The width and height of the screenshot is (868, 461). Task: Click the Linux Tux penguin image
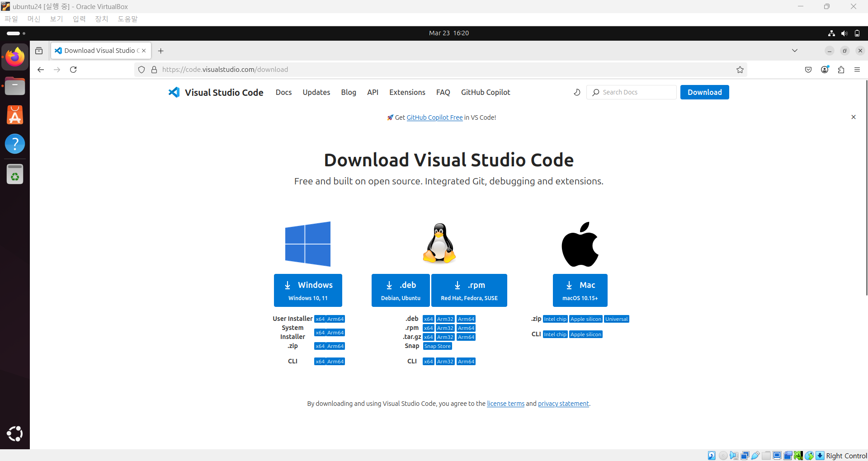click(x=439, y=243)
